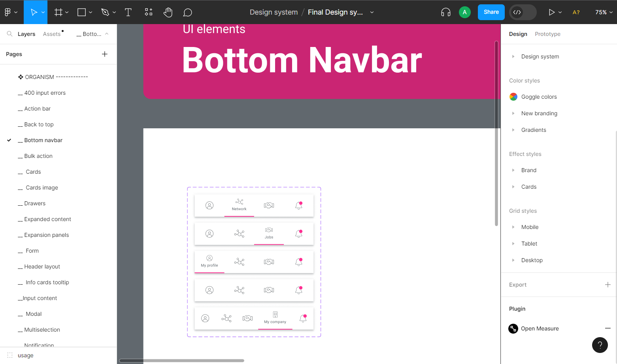617x364 pixels.
Task: Select the Rectangle shape tool
Action: [82, 12]
